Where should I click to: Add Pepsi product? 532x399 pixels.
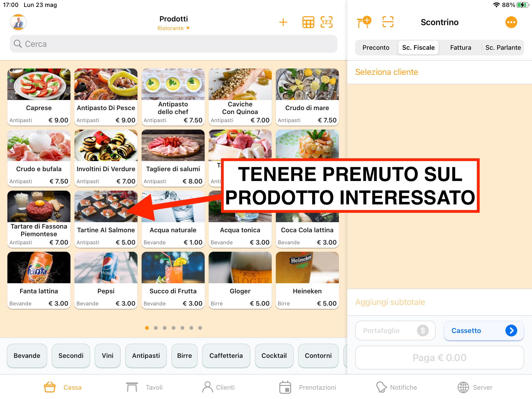(106, 280)
